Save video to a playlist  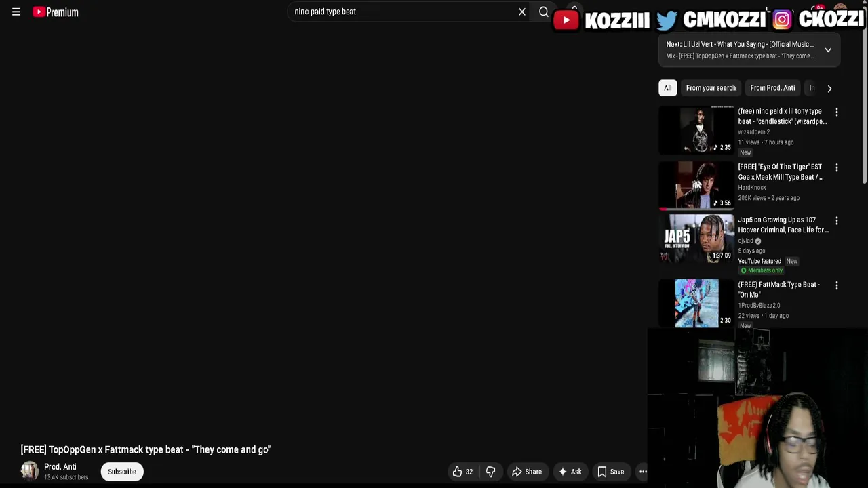[610, 472]
